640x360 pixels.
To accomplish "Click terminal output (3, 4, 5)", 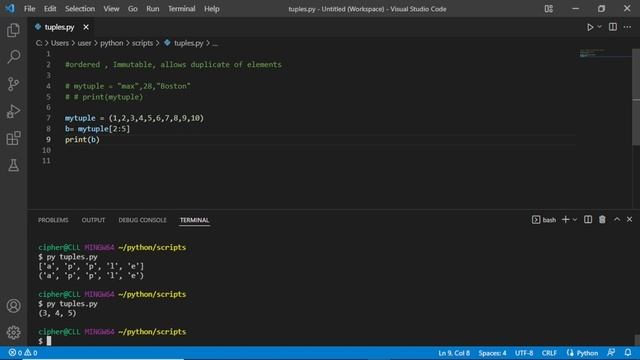I will (x=57, y=313).
